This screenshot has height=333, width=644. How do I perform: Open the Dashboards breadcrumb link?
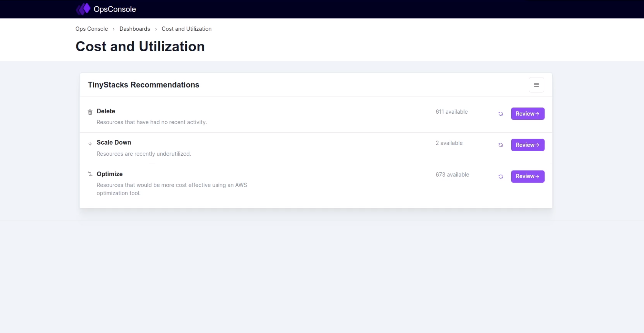[135, 29]
